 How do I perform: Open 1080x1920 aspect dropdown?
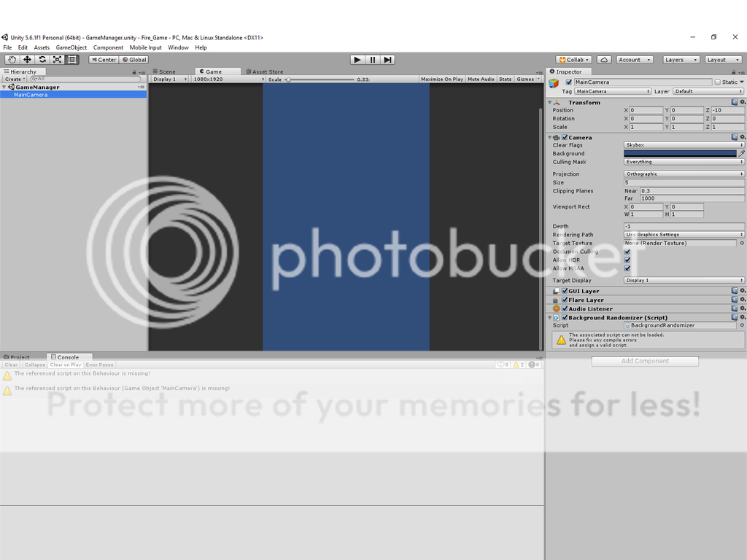click(228, 79)
